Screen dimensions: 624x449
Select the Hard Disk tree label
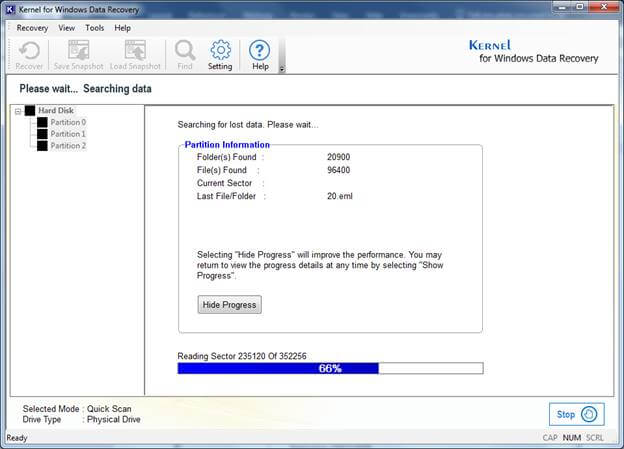pyautogui.click(x=56, y=110)
